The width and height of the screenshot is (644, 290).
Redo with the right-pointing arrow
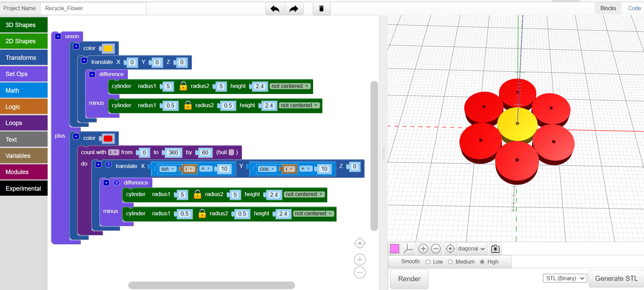[x=294, y=8]
